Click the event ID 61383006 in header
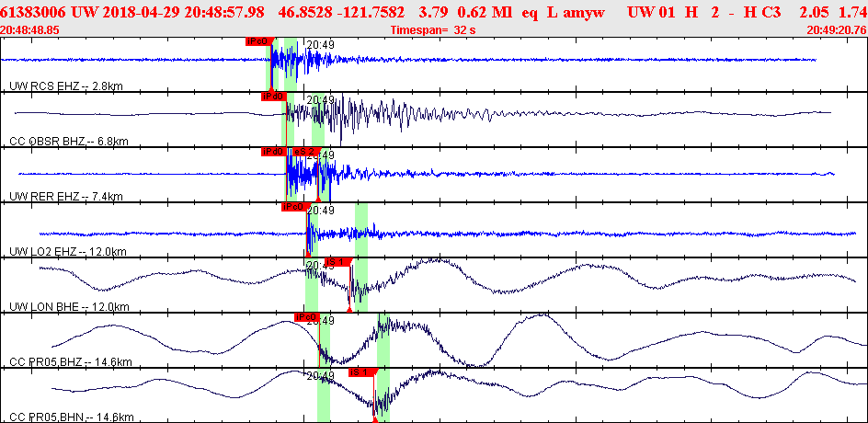The width and height of the screenshot is (868, 423). click(33, 12)
